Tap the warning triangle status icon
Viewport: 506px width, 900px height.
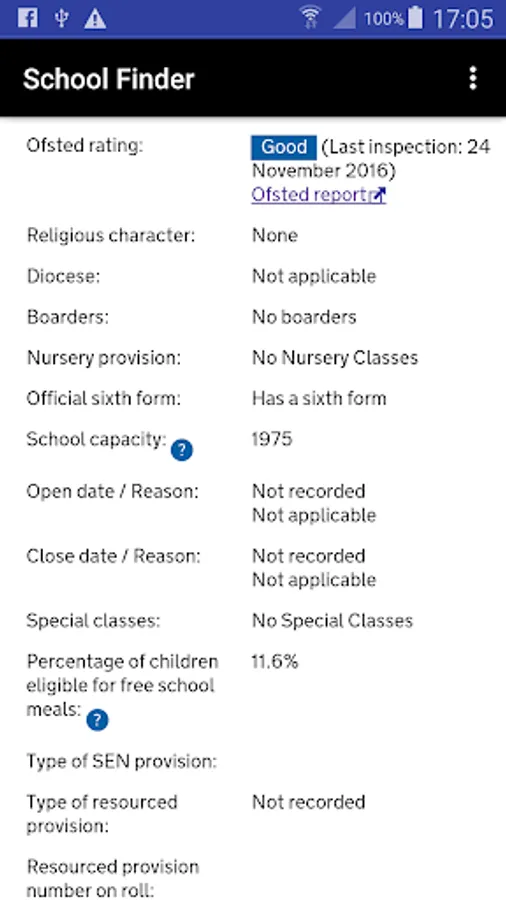click(95, 19)
